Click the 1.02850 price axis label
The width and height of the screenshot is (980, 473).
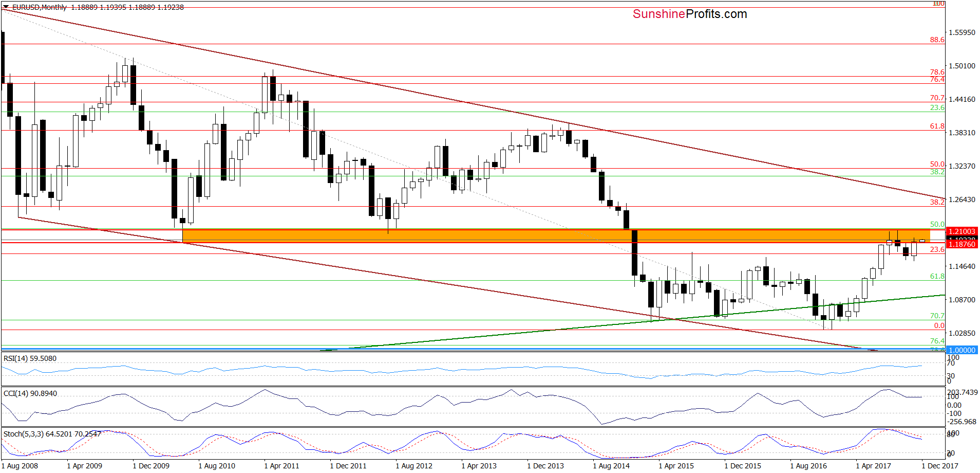[962, 333]
